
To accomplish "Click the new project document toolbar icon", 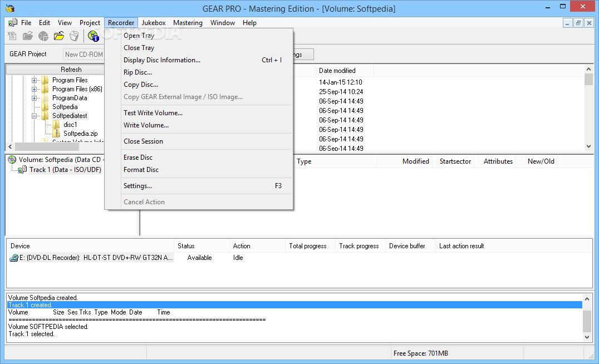I will click(12, 36).
